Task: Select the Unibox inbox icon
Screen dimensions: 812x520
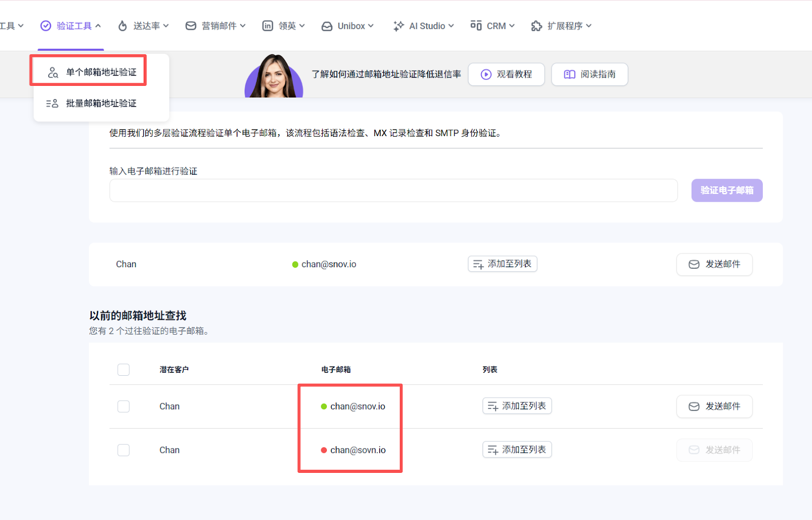Action: click(x=327, y=25)
